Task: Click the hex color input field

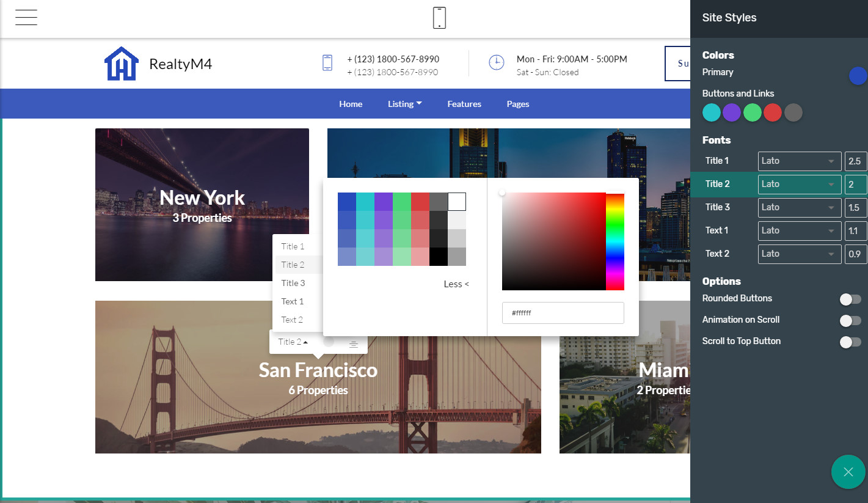Action: (x=563, y=313)
